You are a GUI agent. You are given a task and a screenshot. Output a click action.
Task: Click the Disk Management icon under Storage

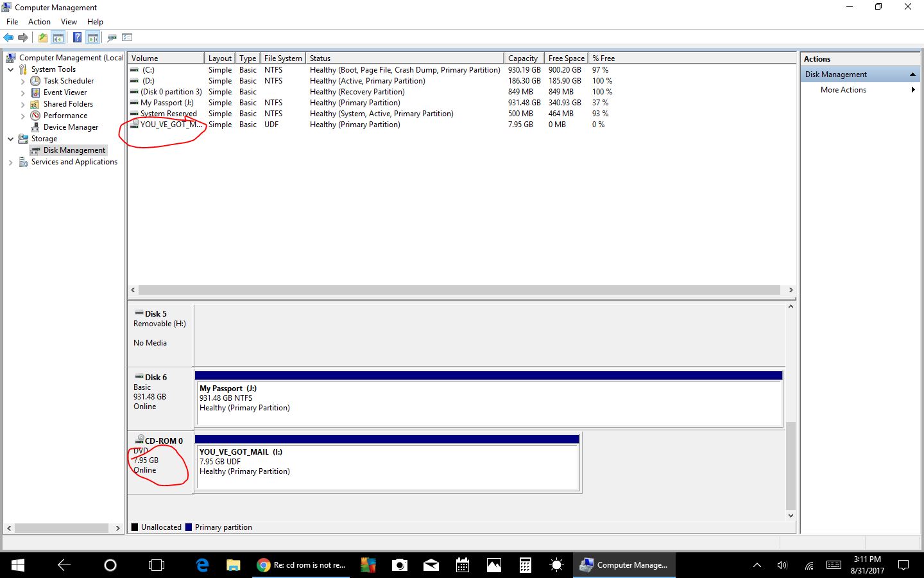click(34, 150)
